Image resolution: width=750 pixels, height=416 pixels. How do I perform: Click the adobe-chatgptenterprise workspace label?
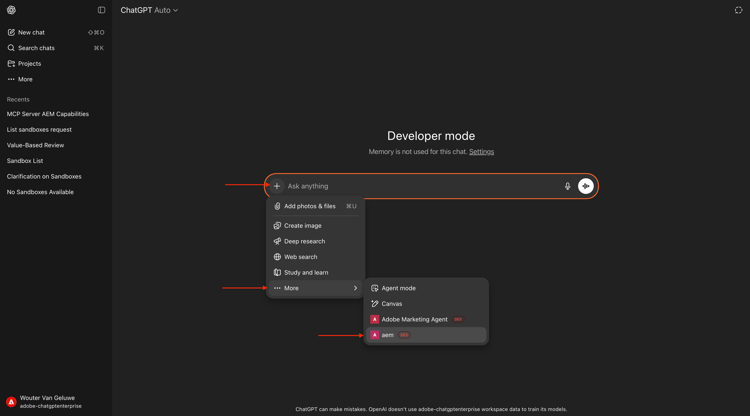tap(51, 406)
